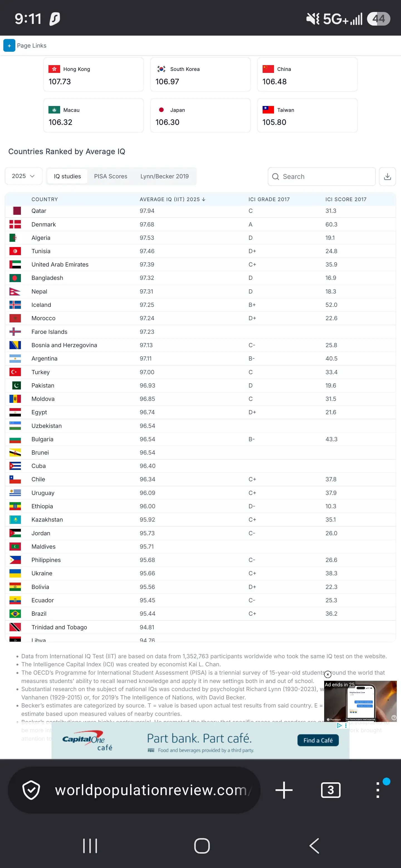
Task: Close the video ad overlay
Action: tap(327, 674)
